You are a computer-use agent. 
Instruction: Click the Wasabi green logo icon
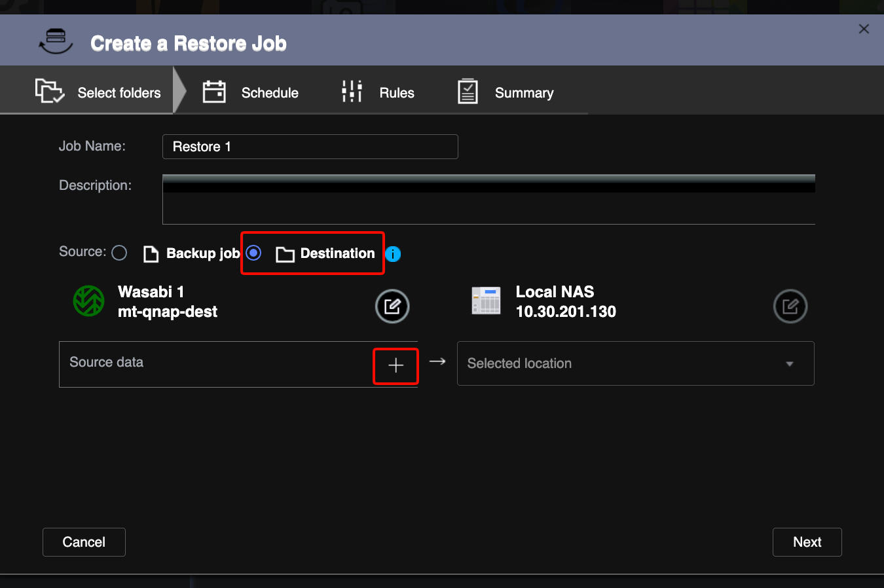click(89, 301)
